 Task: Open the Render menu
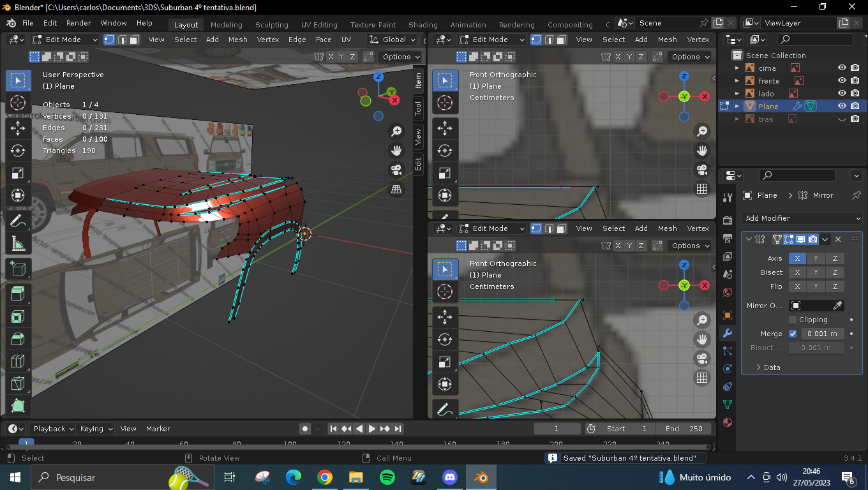[x=79, y=23]
